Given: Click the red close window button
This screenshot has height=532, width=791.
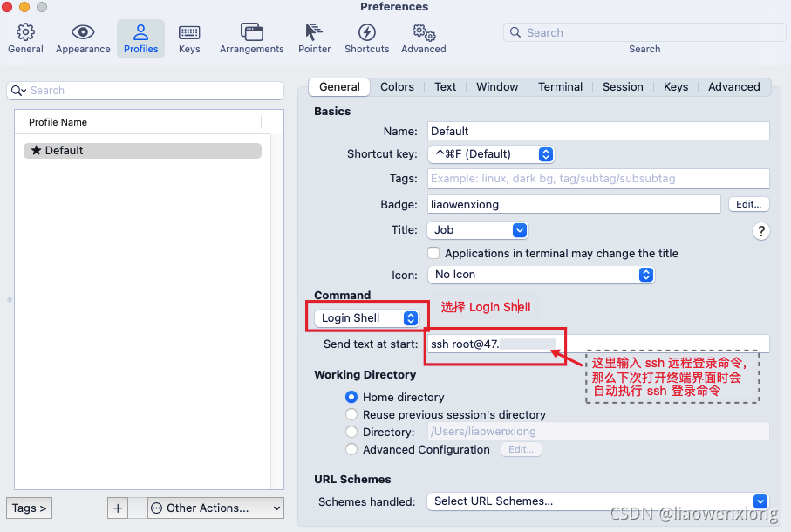Looking at the screenshot, I should pos(7,7).
